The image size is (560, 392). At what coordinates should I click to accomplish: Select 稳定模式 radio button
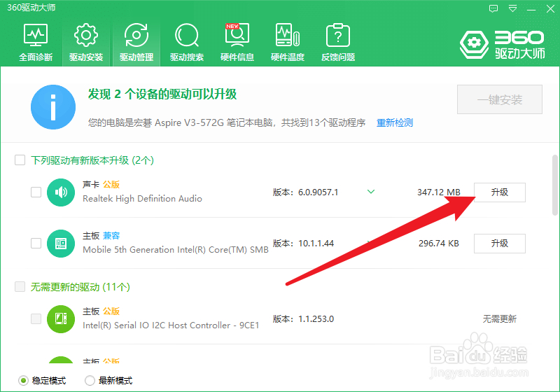[x=23, y=381]
